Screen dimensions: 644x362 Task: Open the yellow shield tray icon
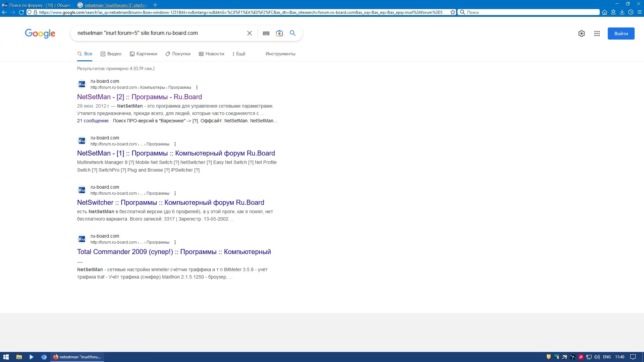549,357
